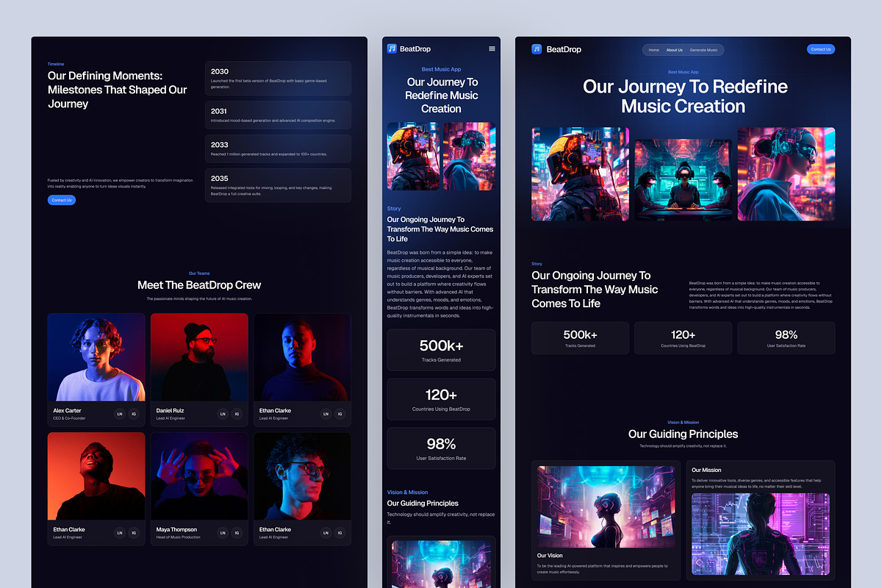Click the "Our Teams" label
Viewport: 882px width, 588px height.
199,273
